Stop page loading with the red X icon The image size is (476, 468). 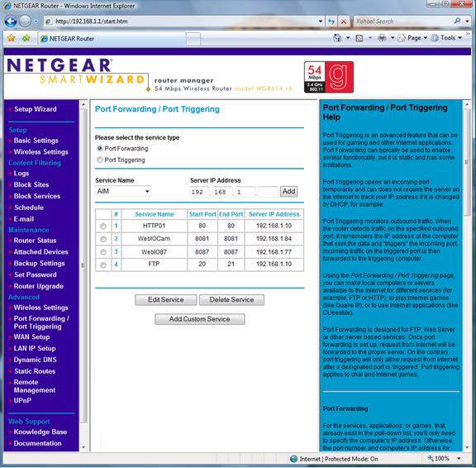344,21
